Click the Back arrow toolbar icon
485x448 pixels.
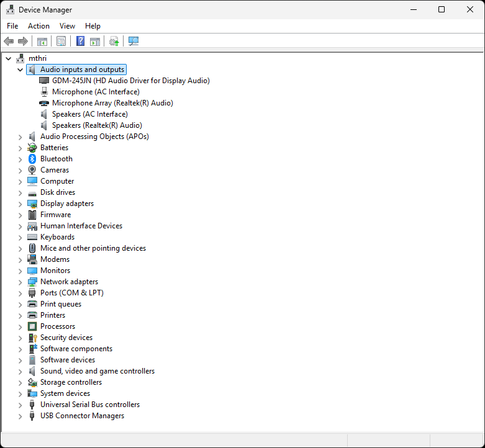coord(9,41)
